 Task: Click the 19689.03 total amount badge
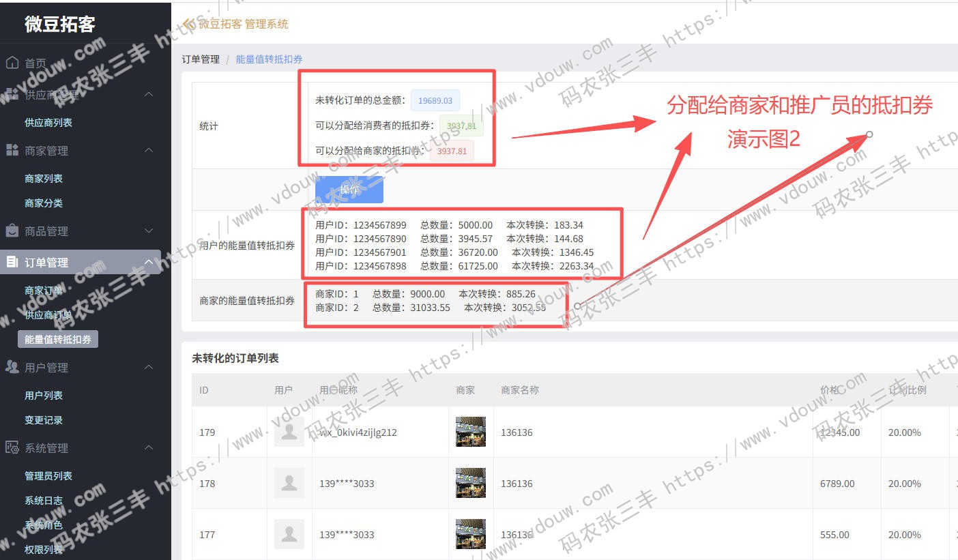pos(435,100)
